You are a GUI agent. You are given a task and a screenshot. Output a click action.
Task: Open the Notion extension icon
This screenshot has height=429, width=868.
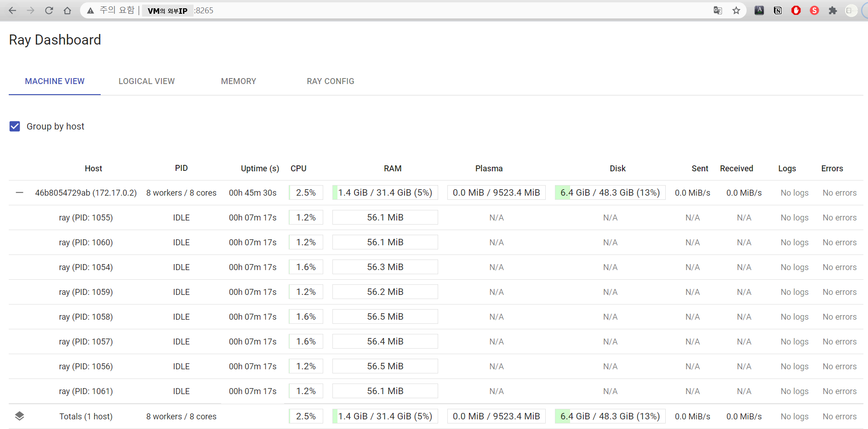tap(777, 11)
